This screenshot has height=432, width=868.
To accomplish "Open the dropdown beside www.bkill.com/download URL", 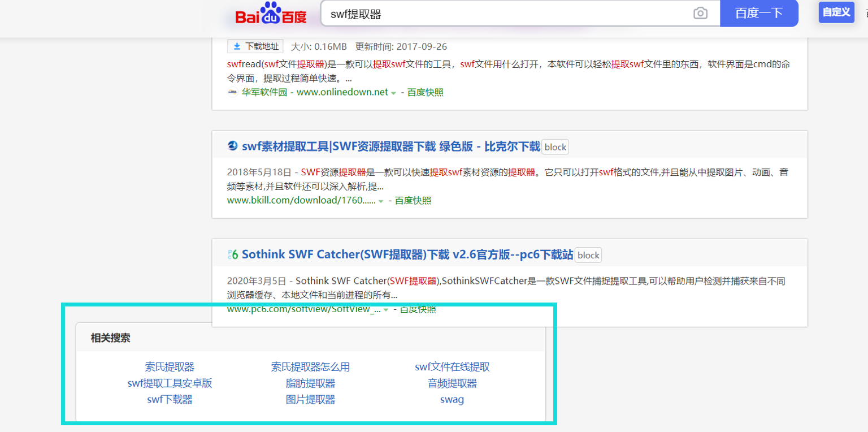I will (380, 200).
